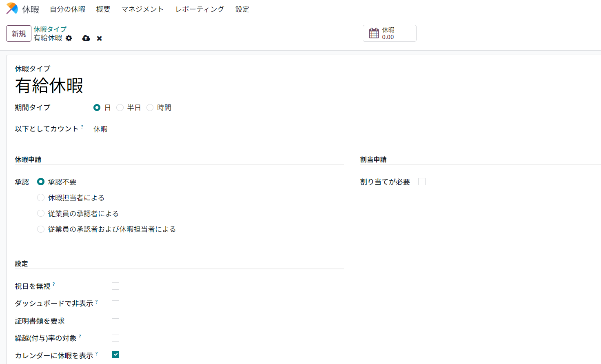Viewport: 601px width, 364px height.
Task: Click the help mark beside ダッシュボードで非表示
Action: (x=97, y=302)
